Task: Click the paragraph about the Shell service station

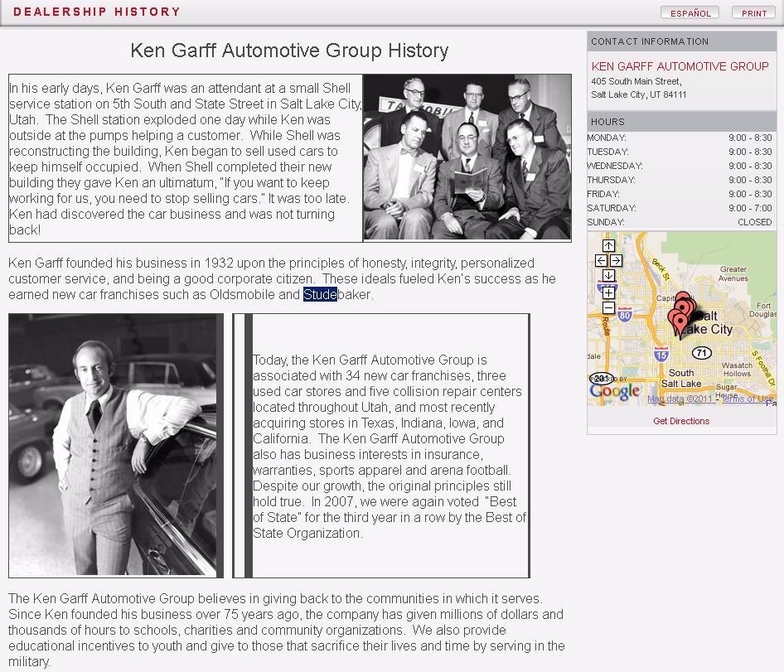Action: (185, 158)
